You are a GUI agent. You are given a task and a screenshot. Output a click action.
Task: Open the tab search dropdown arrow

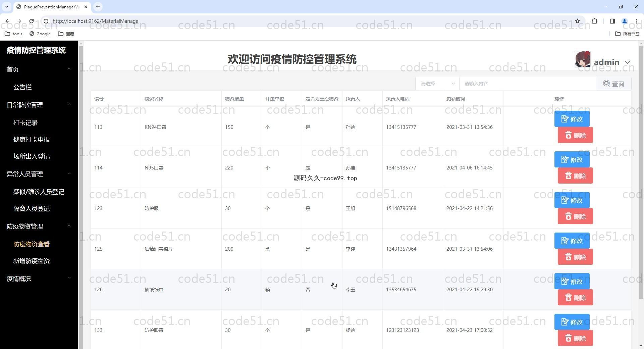pyautogui.click(x=7, y=7)
